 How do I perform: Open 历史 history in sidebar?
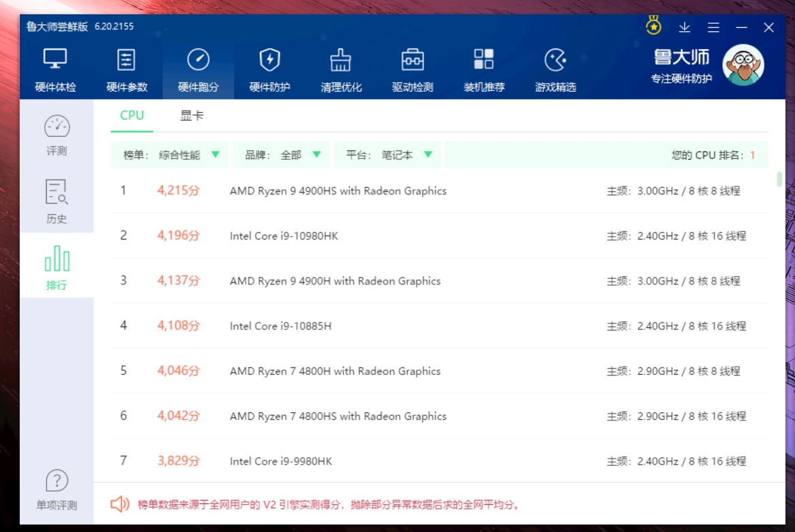click(x=56, y=201)
